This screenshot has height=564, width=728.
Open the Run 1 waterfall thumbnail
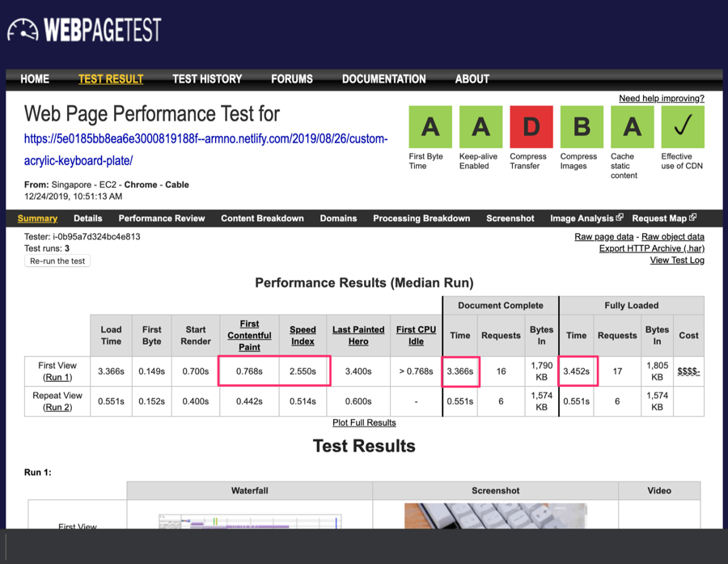[250, 521]
